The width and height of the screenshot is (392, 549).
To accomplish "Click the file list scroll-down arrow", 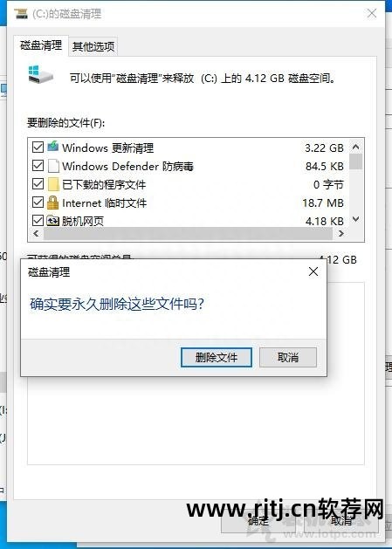I will click(355, 220).
